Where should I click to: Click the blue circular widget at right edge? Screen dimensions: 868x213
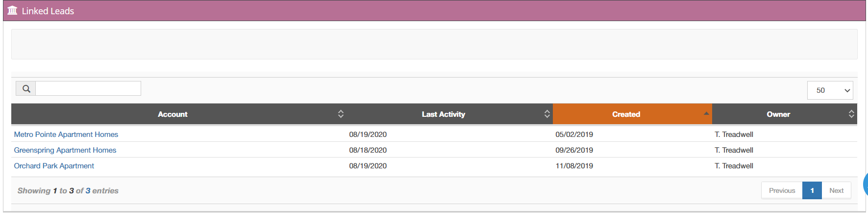click(866, 184)
